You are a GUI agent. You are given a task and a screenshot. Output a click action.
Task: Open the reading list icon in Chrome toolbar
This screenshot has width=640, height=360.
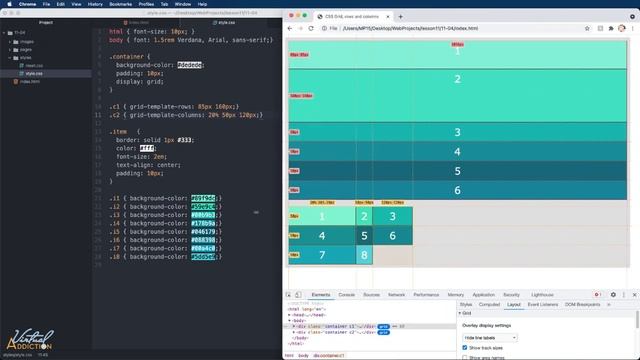[600, 29]
